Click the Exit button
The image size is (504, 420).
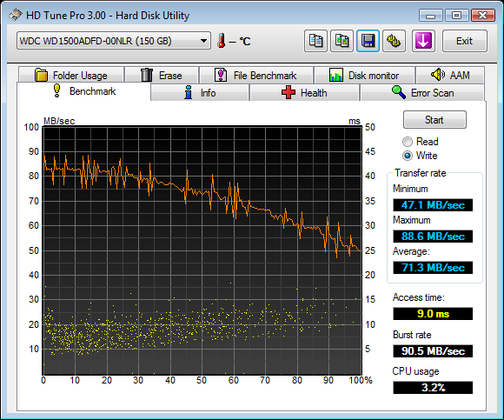465,41
